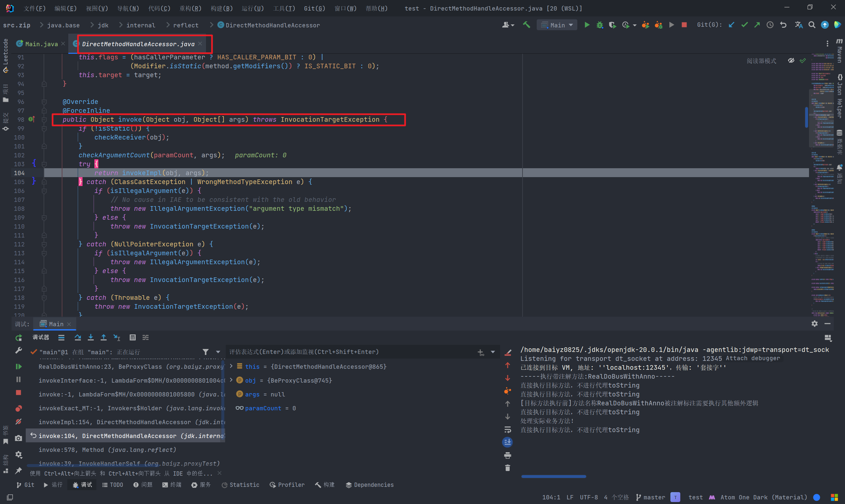This screenshot has width=845, height=504.
Task: Select DirectMethodHandleAccessor.java editor tab
Action: [138, 44]
